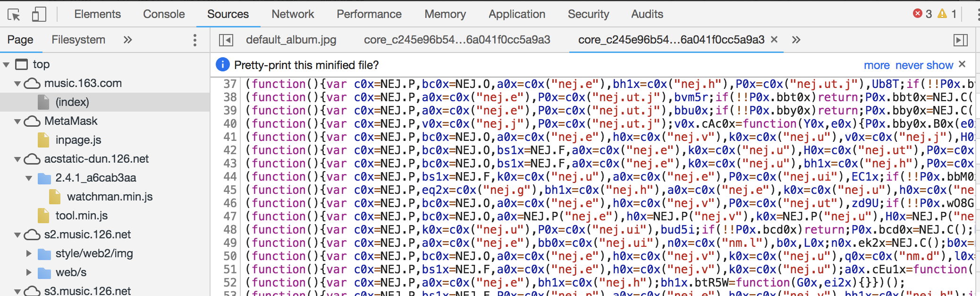Open the Filesystem navigator tab

click(x=78, y=40)
